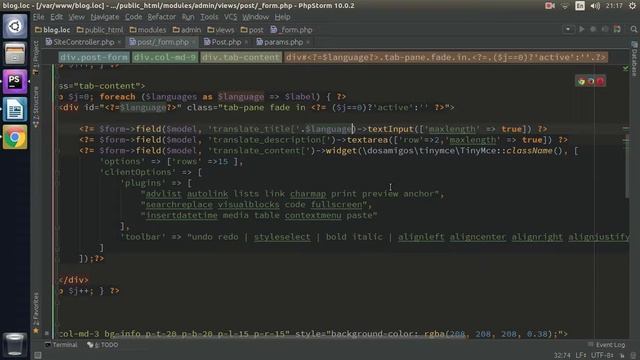Image resolution: width=640 pixels, height=360 pixels.
Task: Click the Run button in toolbar
Action: click(582, 29)
